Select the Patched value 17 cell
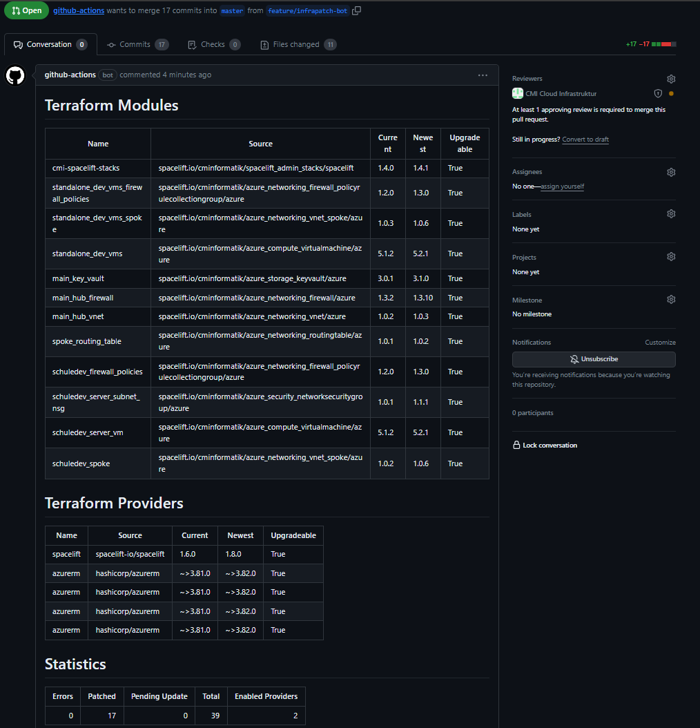This screenshot has width=700, height=728. [101, 716]
